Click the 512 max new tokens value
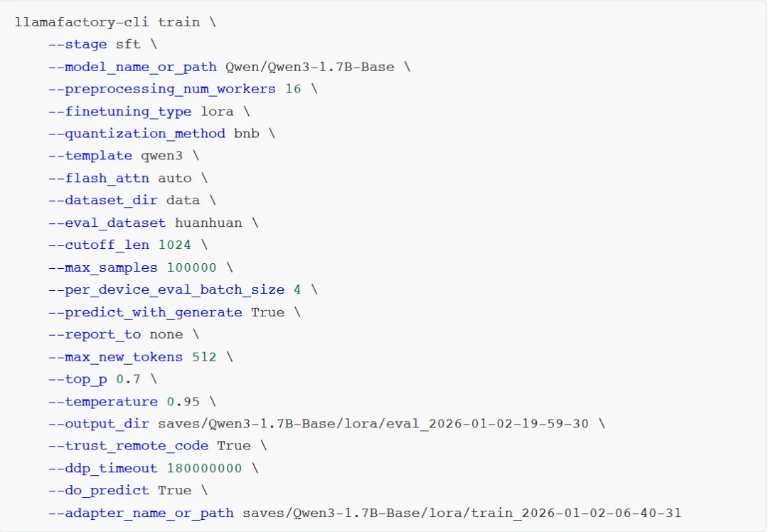The image size is (768, 532). pyautogui.click(x=204, y=356)
